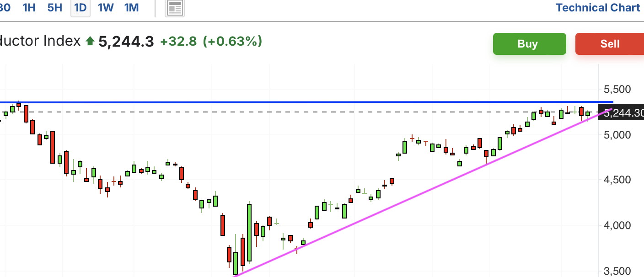Click the red Sell button
644x277 pixels.
(x=610, y=44)
